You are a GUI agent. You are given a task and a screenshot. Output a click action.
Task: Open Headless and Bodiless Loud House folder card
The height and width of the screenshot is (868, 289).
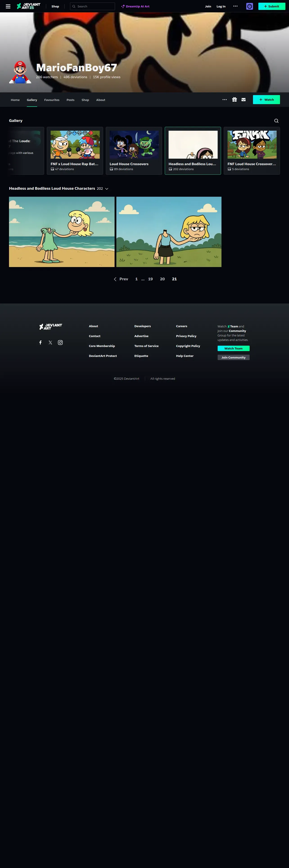tap(193, 151)
